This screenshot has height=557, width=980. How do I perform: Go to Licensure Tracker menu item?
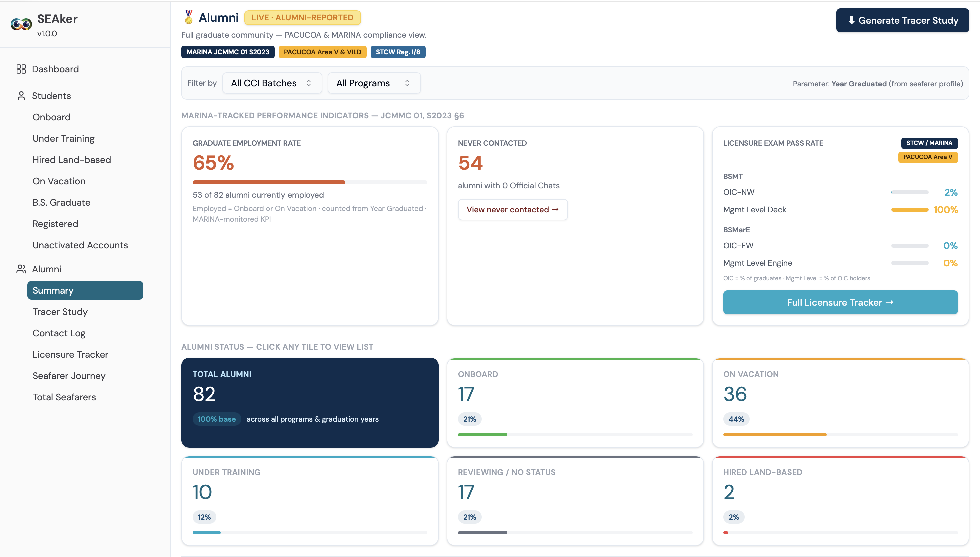tap(70, 354)
